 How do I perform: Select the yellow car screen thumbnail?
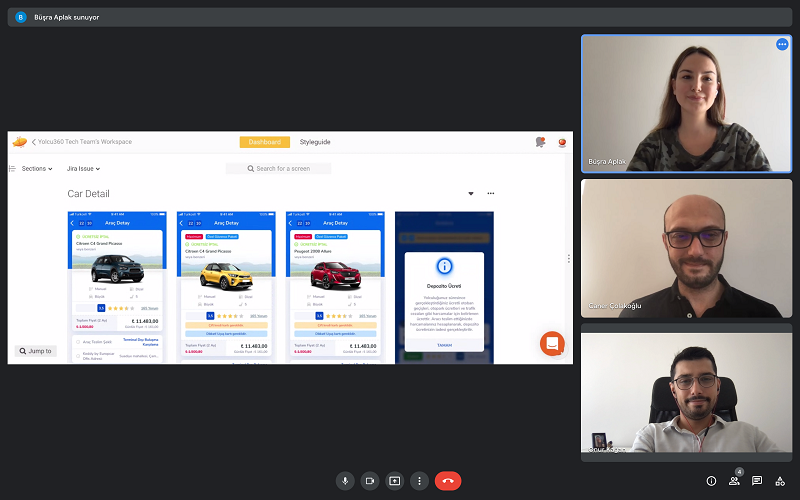coord(226,287)
